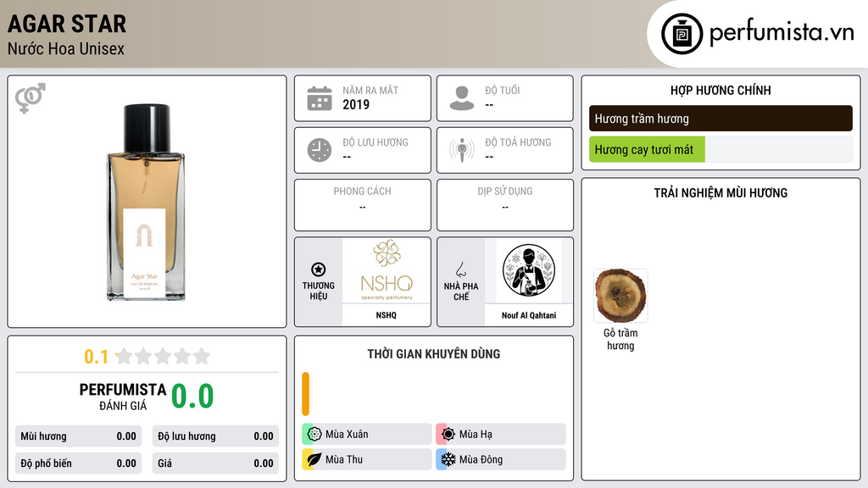This screenshot has height=488, width=868.
Task: Click the nose icon above Nhà Pha Chế
Action: pos(460,269)
